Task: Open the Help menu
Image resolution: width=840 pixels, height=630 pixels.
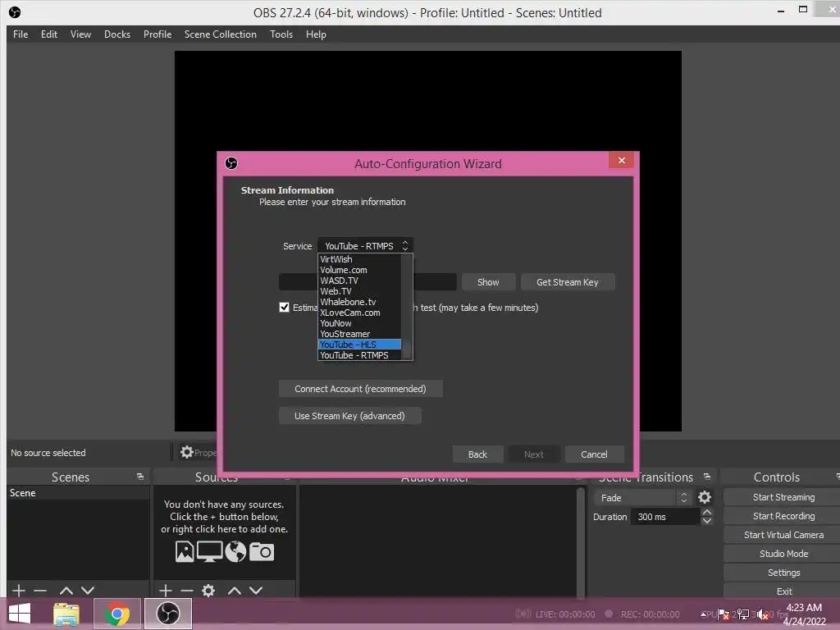Action: (316, 34)
